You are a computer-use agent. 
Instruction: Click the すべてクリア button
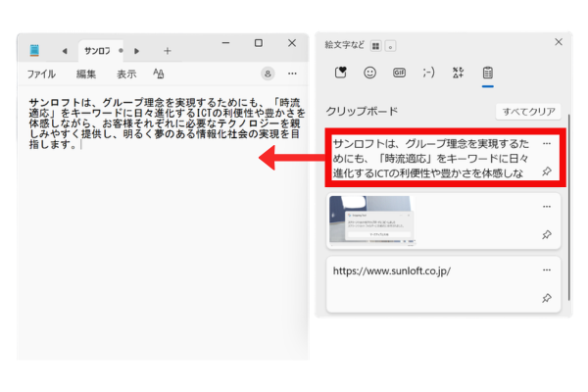528,112
